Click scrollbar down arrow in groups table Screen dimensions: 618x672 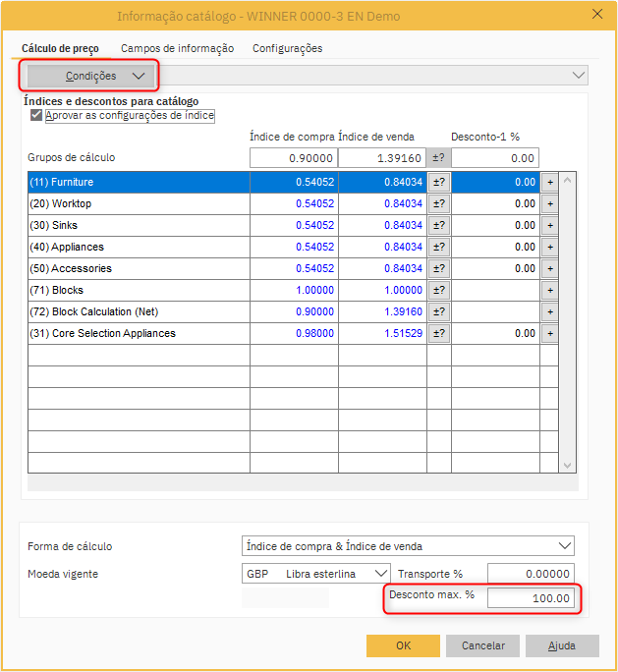[x=567, y=466]
